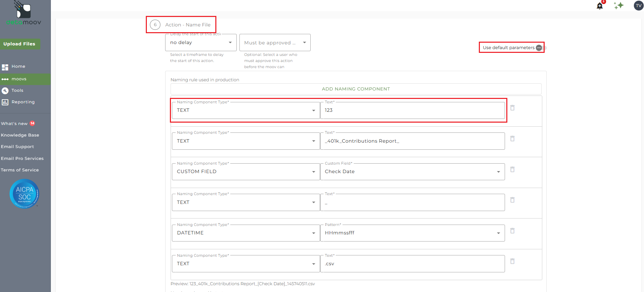The height and width of the screenshot is (292, 644).
Task: Delete the '123' text naming component
Action: 512,108
